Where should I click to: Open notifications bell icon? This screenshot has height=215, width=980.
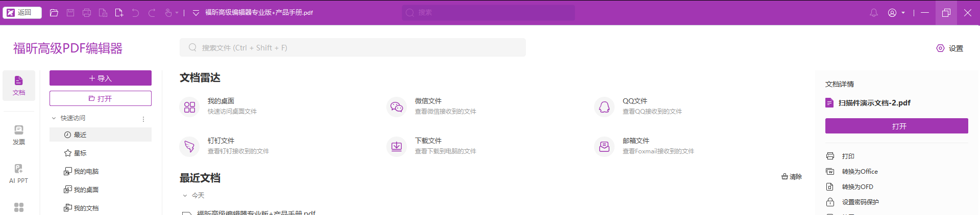point(874,13)
